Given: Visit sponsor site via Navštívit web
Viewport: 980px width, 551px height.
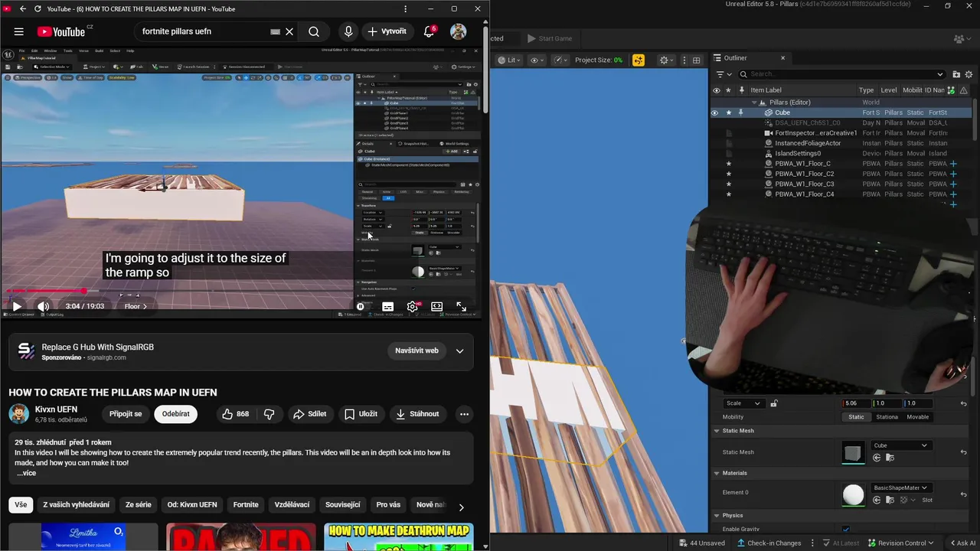Looking at the screenshot, I should [416, 350].
